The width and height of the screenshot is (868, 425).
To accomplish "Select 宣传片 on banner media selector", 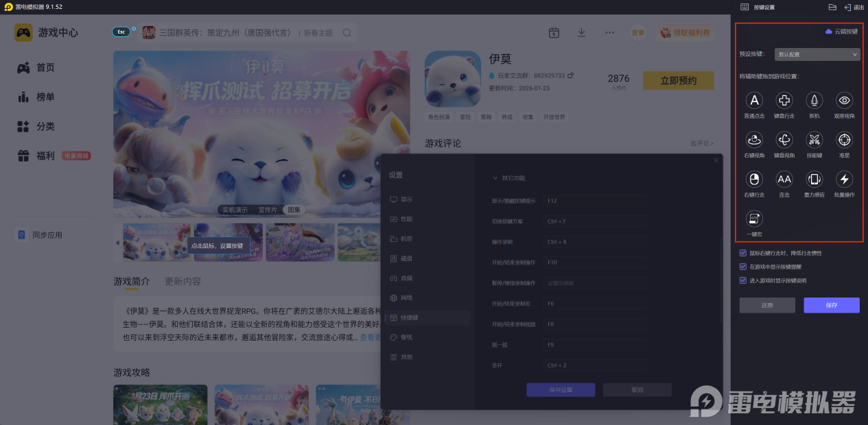I will tap(268, 210).
